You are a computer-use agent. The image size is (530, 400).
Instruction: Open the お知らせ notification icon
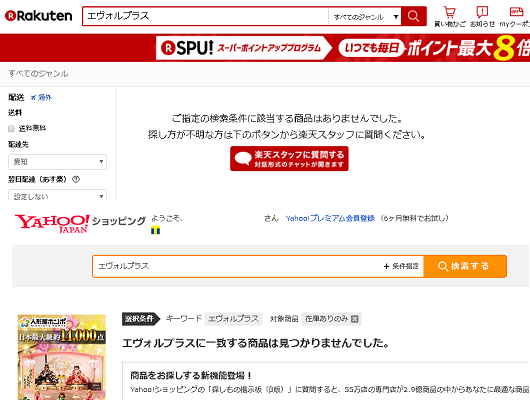(x=482, y=16)
